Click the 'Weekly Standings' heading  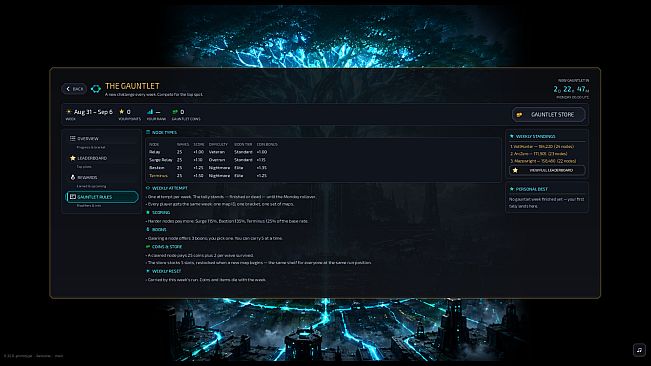pyautogui.click(x=536, y=136)
